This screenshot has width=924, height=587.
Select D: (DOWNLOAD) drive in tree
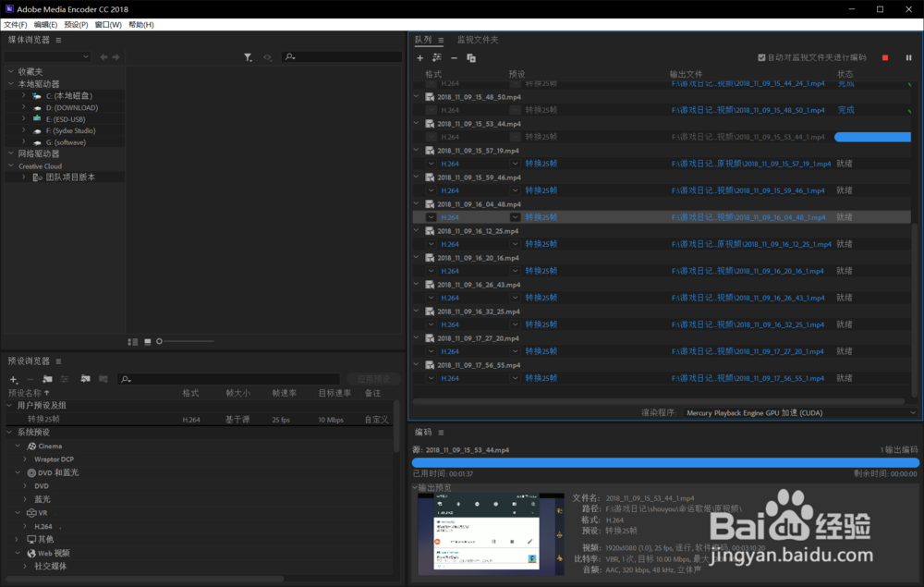pyautogui.click(x=72, y=107)
